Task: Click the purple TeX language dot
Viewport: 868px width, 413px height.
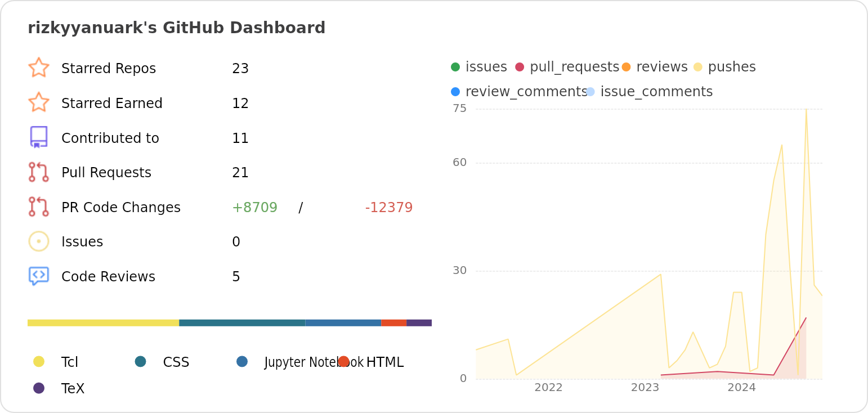Action: point(39,388)
